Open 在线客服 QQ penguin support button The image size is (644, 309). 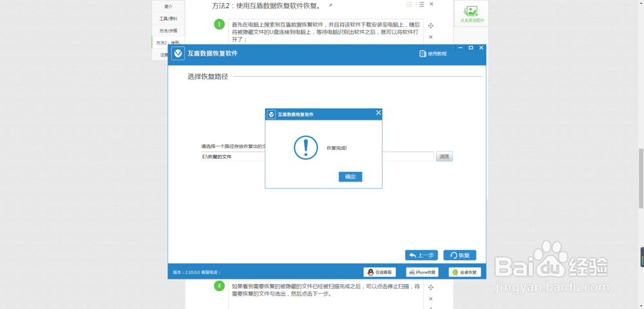[x=380, y=272]
